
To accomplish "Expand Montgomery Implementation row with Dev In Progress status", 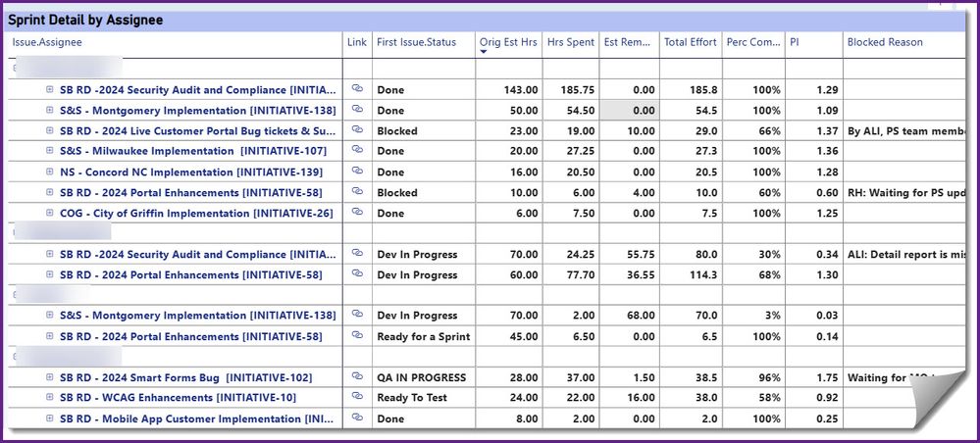I will coord(50,315).
